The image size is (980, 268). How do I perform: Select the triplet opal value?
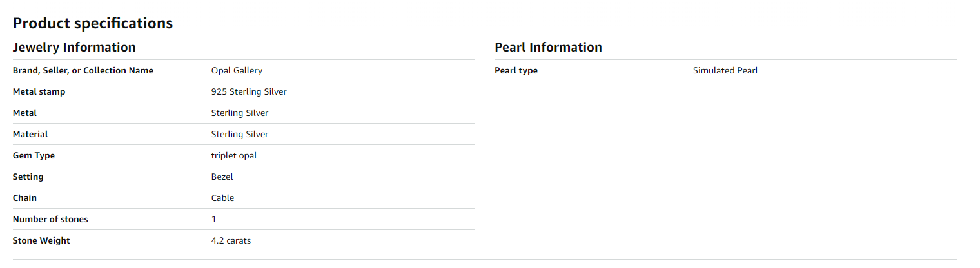click(234, 155)
